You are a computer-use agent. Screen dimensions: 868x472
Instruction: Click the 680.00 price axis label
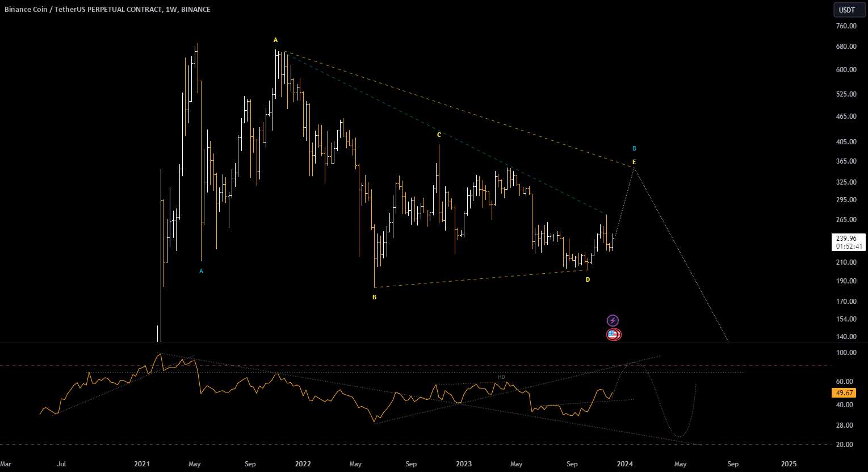coord(846,47)
